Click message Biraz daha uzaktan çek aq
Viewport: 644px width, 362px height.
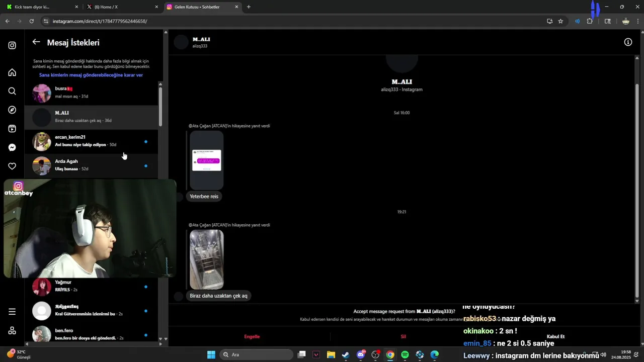tap(218, 296)
